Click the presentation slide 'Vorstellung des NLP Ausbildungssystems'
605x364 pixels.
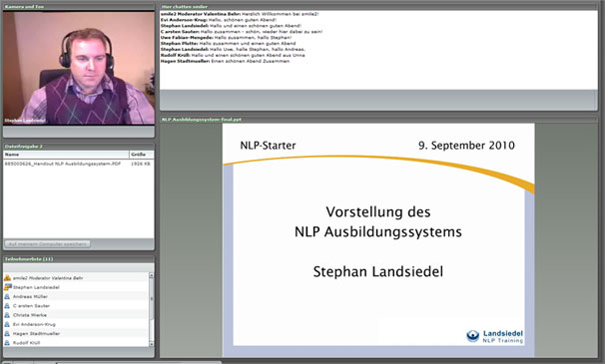click(378, 239)
